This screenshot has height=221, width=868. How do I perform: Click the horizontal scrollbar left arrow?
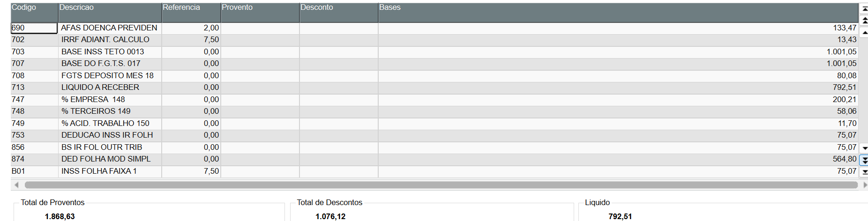[17, 185]
